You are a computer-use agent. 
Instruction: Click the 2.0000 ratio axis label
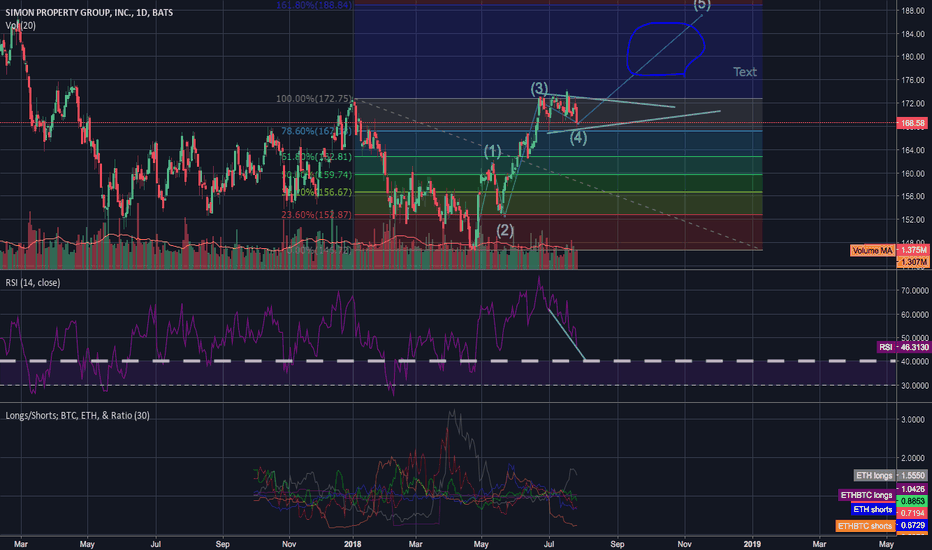pyautogui.click(x=912, y=458)
